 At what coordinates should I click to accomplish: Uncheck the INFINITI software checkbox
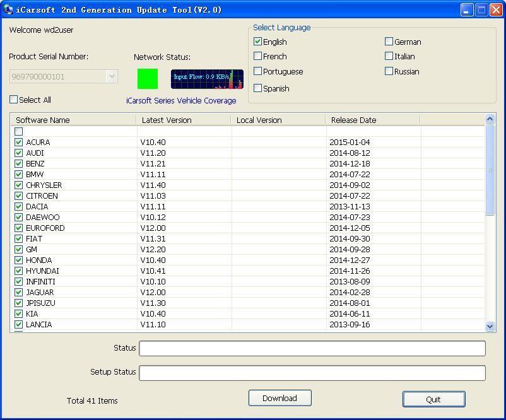click(x=18, y=282)
